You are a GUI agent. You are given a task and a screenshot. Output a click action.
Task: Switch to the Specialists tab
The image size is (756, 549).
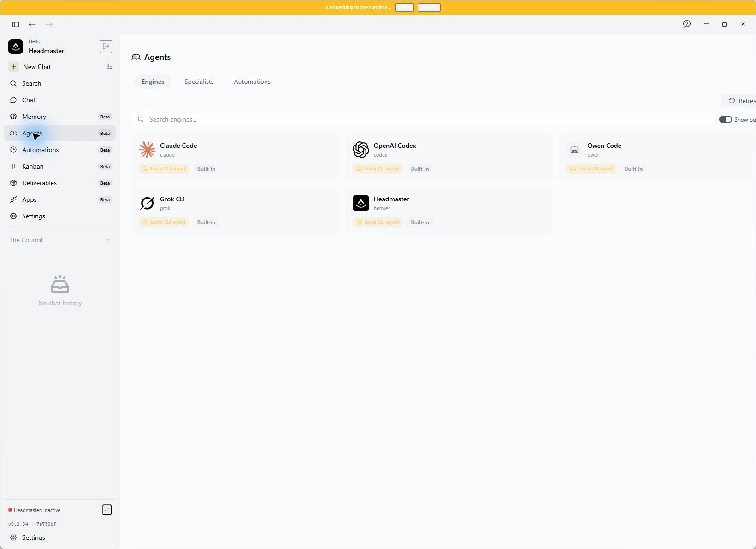click(x=199, y=82)
